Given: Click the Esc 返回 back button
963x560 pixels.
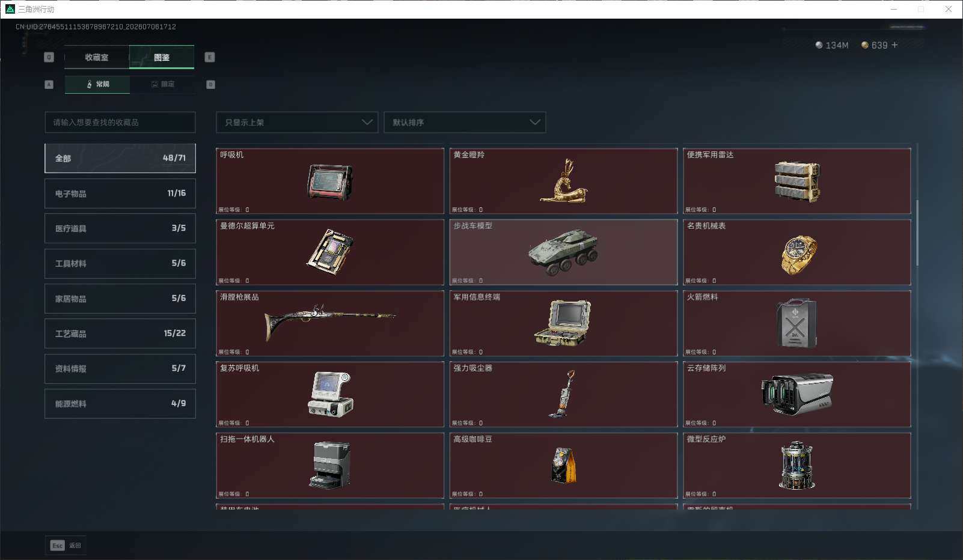Looking at the screenshot, I should (66, 545).
